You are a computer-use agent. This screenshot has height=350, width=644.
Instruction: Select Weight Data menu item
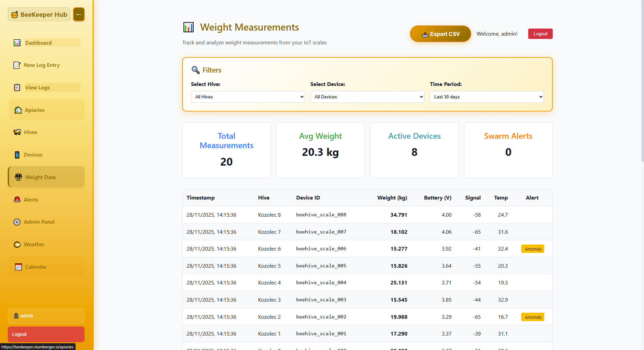pos(46,177)
